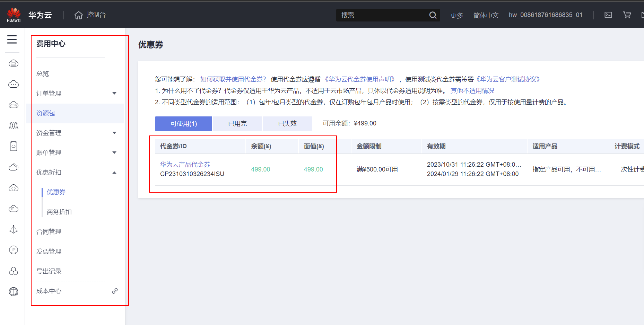
Task: Open the 其他不适用情况 link
Action: [x=472, y=91]
